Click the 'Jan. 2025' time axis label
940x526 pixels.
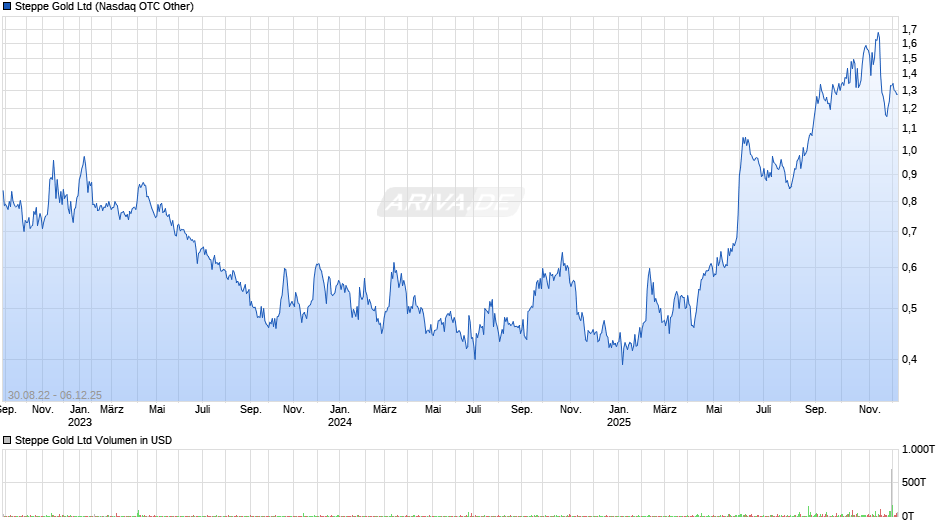point(619,416)
